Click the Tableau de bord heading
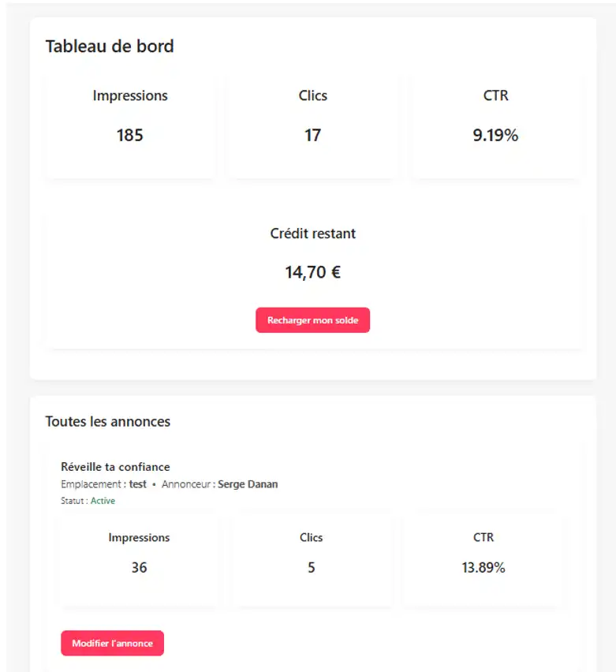This screenshot has height=672, width=616. [110, 46]
